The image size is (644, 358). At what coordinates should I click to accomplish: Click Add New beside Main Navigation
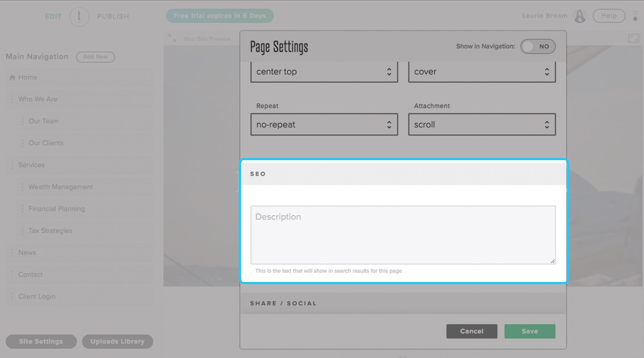pyautogui.click(x=95, y=57)
